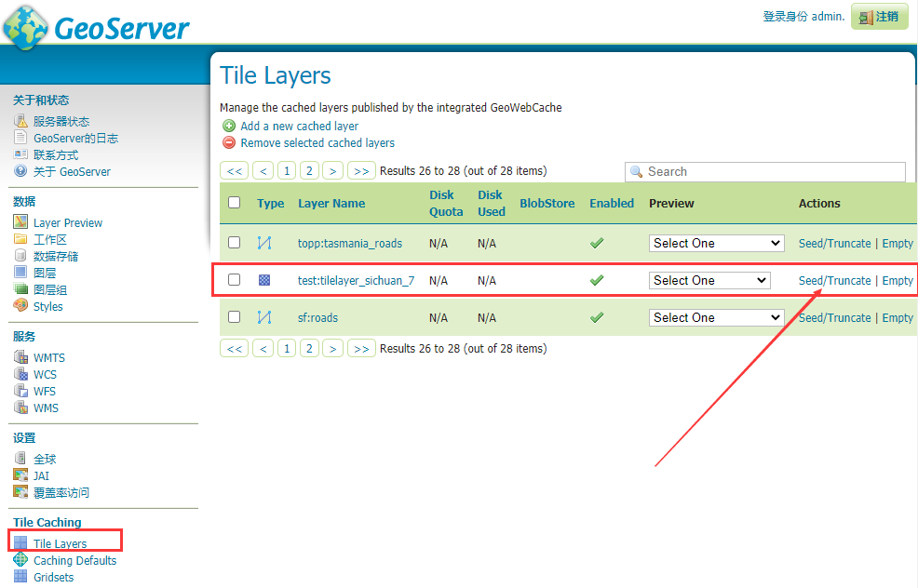Click the logout door icon
This screenshot has width=918, height=588.
tap(865, 18)
